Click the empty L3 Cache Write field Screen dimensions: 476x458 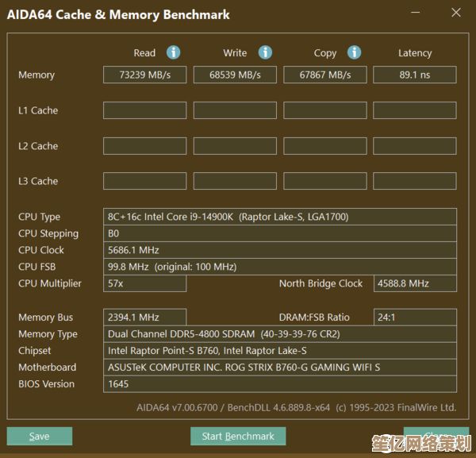[235, 181]
